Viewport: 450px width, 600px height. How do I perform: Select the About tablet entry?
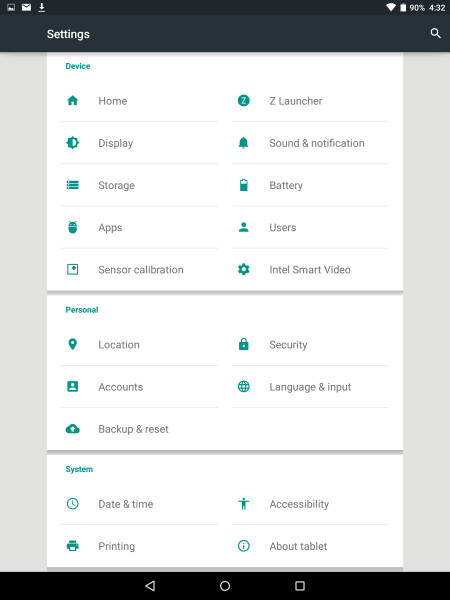[310, 546]
